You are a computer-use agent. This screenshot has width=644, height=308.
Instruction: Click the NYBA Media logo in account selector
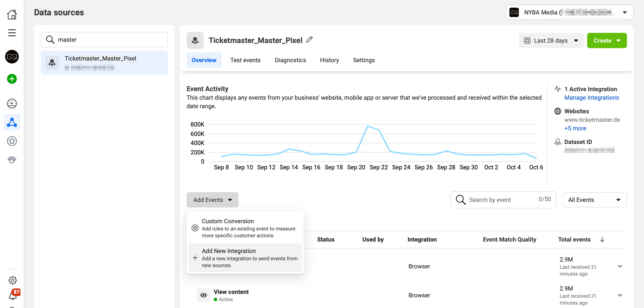[x=514, y=12]
